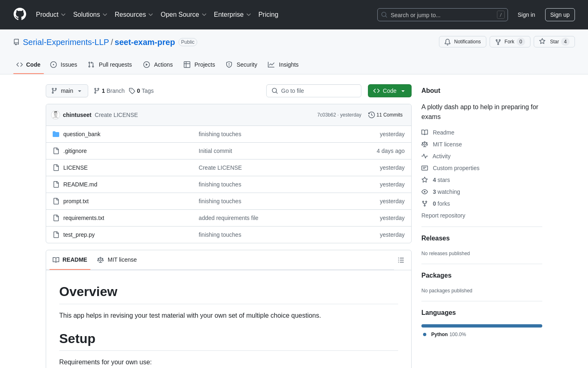This screenshot has width=588, height=368.
Task: Click the Sign up button
Action: (x=560, y=15)
